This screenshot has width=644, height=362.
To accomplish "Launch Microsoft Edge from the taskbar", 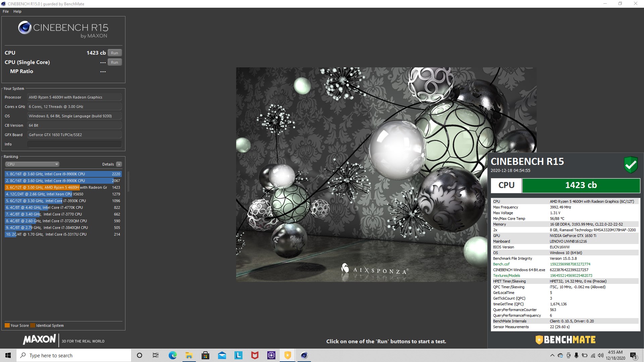I will [172, 355].
